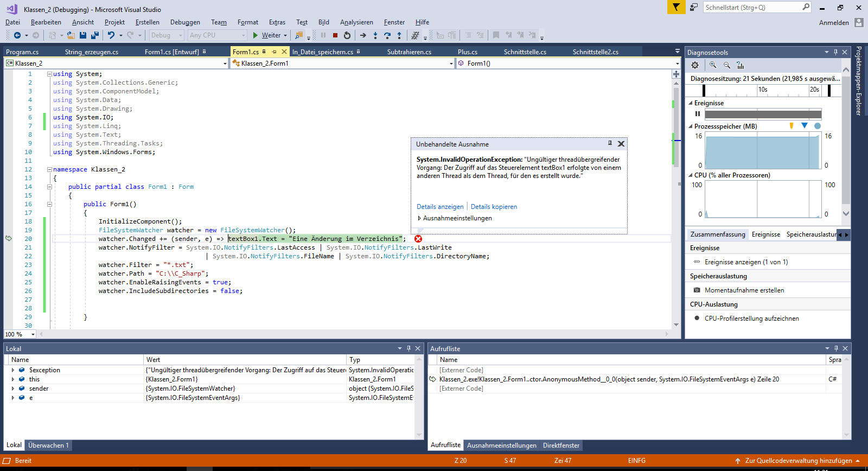Click the Restart debugging icon
Image resolution: width=868 pixels, height=471 pixels.
[x=347, y=35]
